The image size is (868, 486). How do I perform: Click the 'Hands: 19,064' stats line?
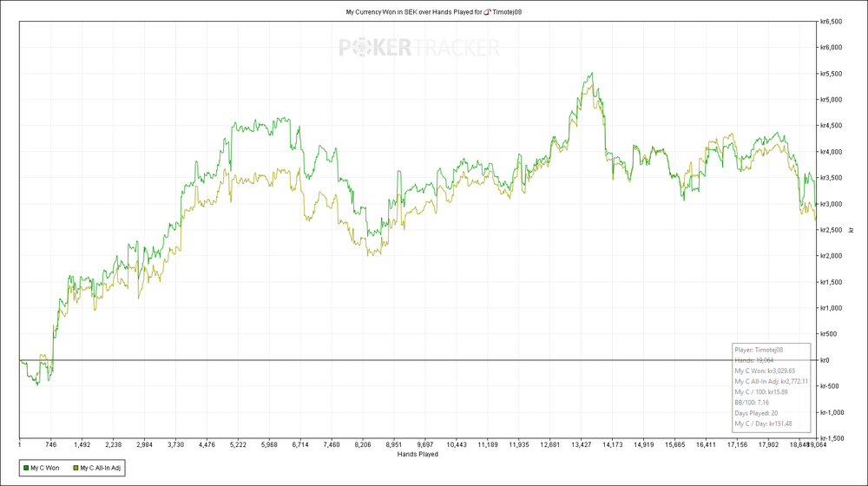(x=754, y=360)
